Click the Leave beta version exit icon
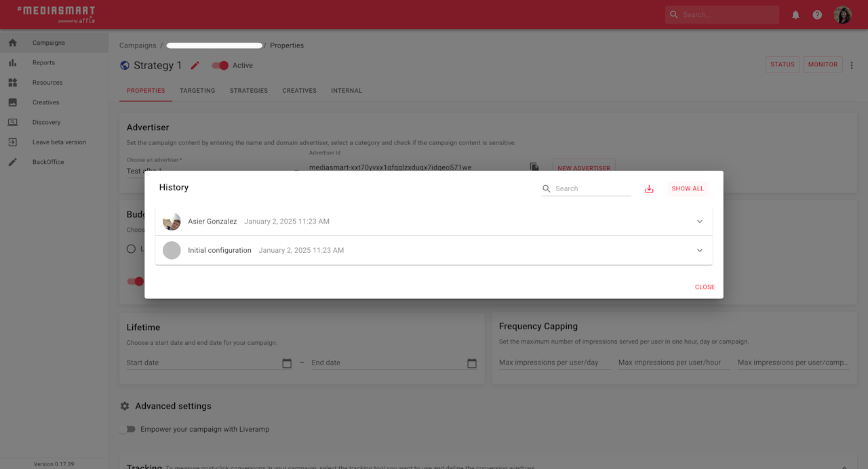Image resolution: width=868 pixels, height=469 pixels. [x=13, y=142]
